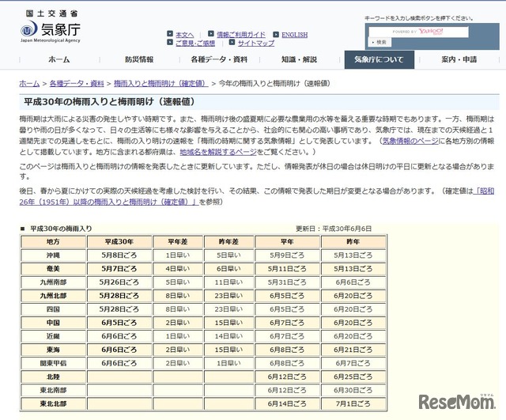Screen dimensions: 506x420
Task: Click the 4日早い cell for 奄美
Action: 178,269
